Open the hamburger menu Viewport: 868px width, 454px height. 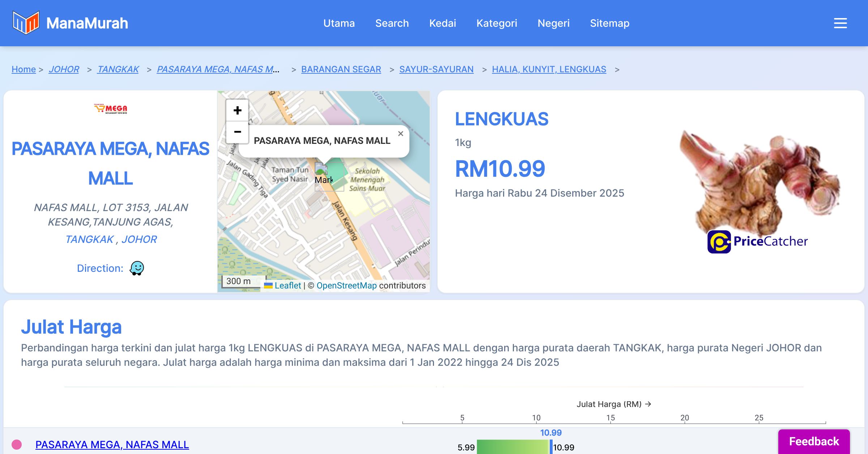(x=840, y=23)
